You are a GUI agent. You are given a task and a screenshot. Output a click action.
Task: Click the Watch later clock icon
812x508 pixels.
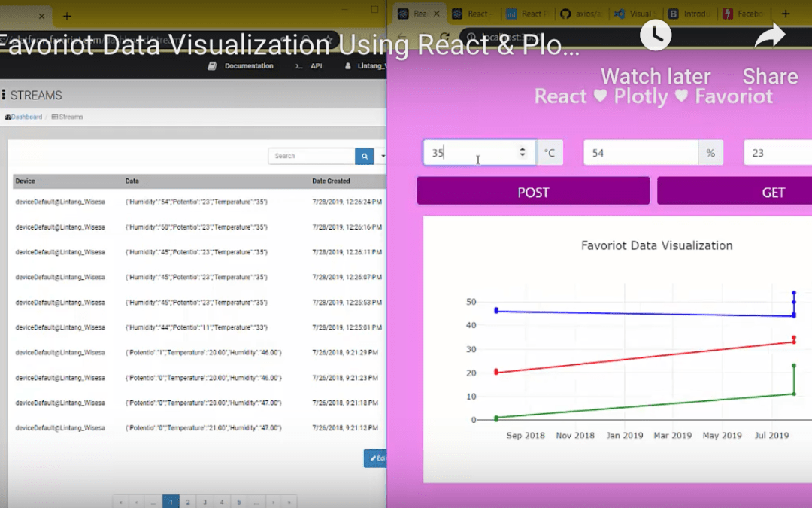655,35
